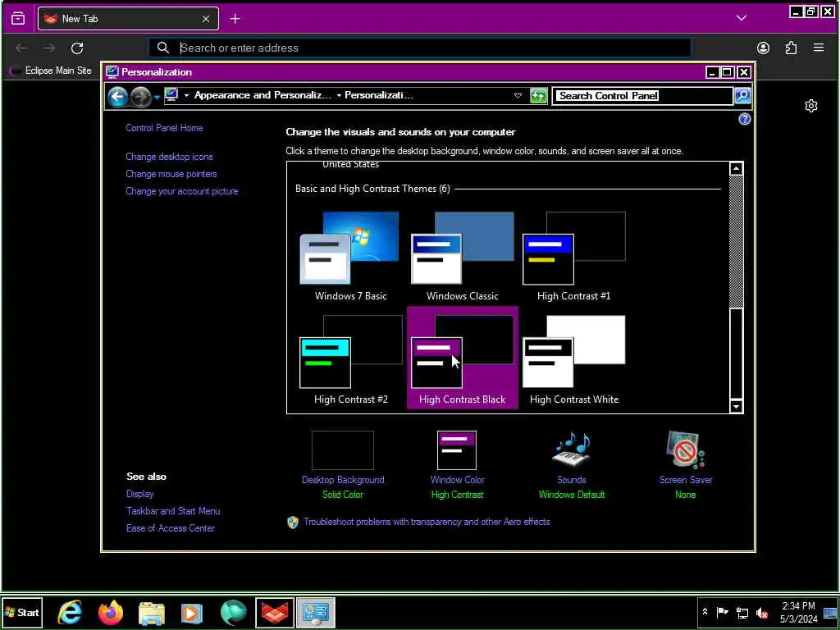Open a new browser tab with plus

pyautogui.click(x=235, y=19)
